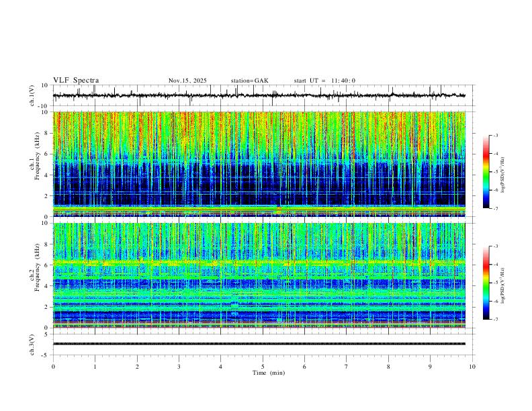Click the ch.1 PSD color scale bar
Viewport: 532px width, 411px height.
tap(486, 172)
